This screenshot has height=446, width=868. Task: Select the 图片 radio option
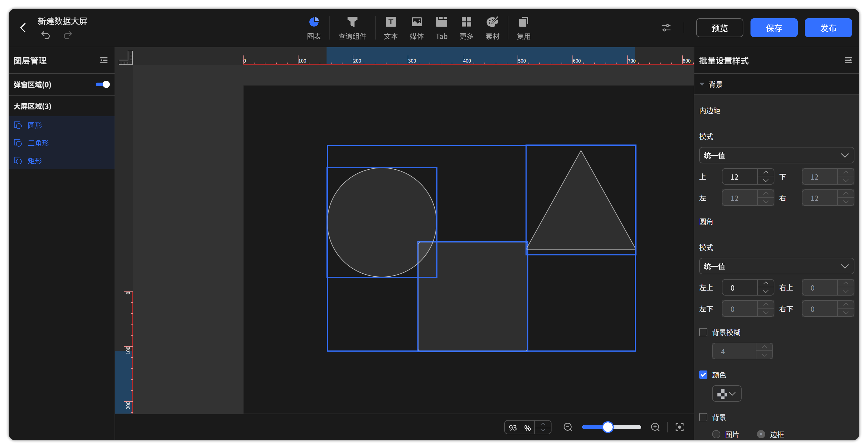(716, 434)
